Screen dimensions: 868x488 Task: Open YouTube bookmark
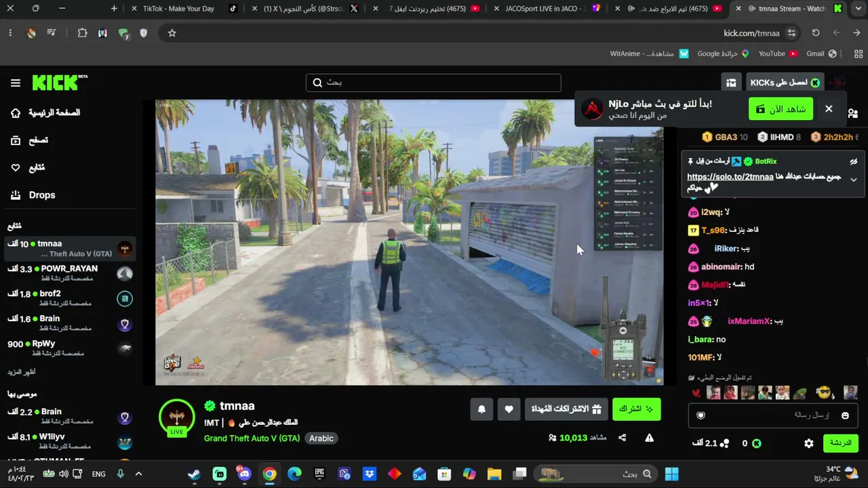(778, 54)
